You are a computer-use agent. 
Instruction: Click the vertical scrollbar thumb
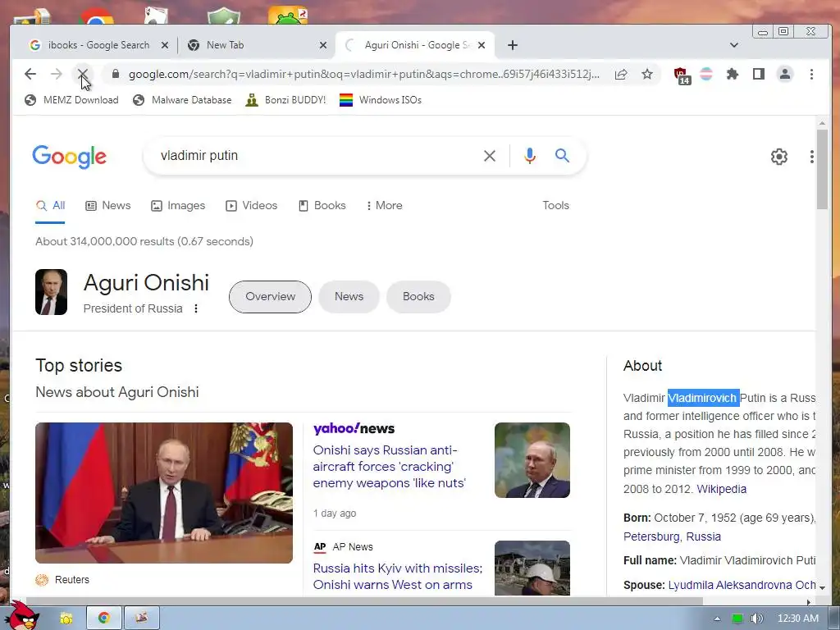pyautogui.click(x=822, y=169)
